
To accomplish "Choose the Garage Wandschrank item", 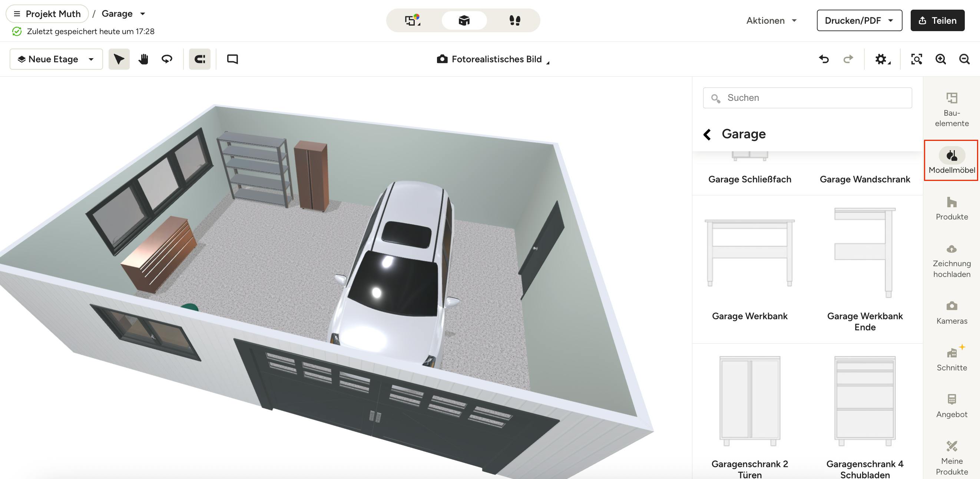I will tap(865, 179).
